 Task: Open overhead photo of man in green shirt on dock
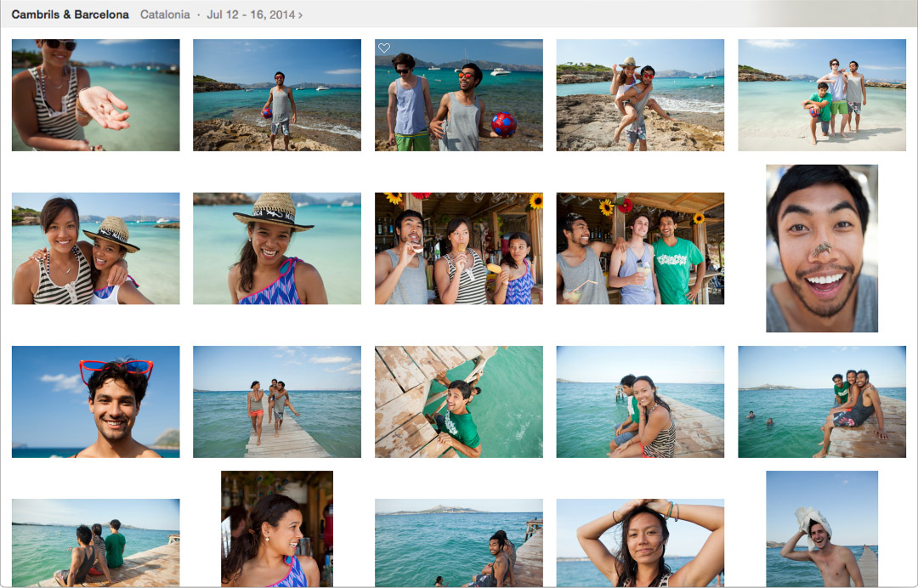(x=459, y=402)
